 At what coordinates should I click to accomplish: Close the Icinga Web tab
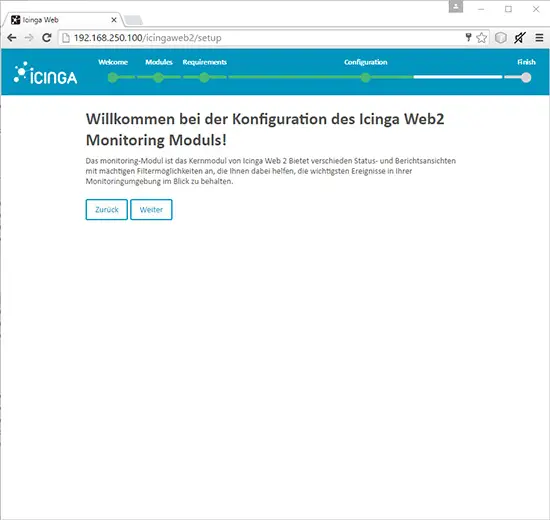[114, 20]
